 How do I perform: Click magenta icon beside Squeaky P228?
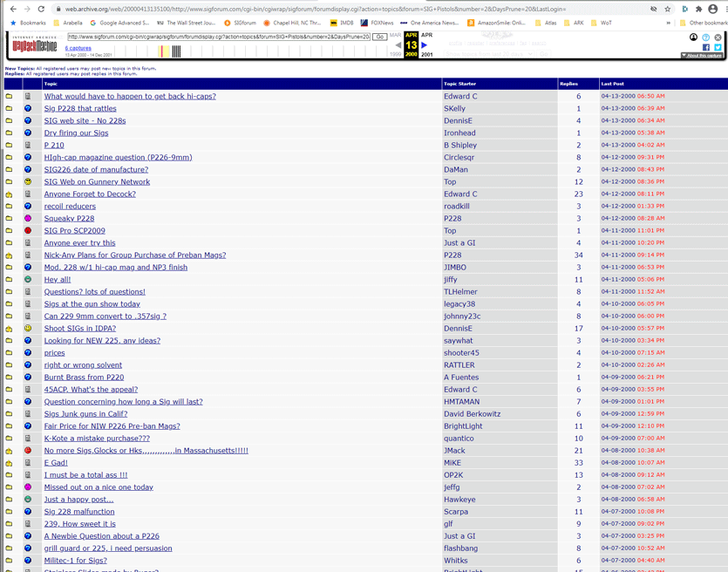pos(28,218)
